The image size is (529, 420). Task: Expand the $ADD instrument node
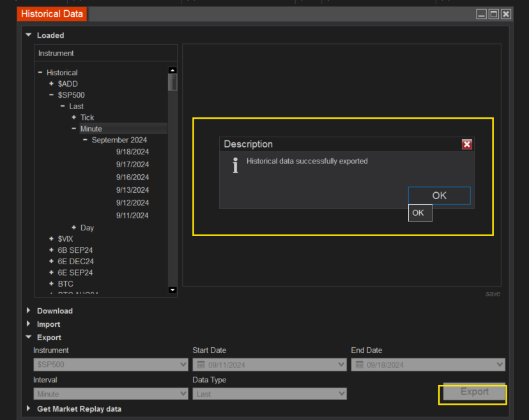pyautogui.click(x=51, y=84)
